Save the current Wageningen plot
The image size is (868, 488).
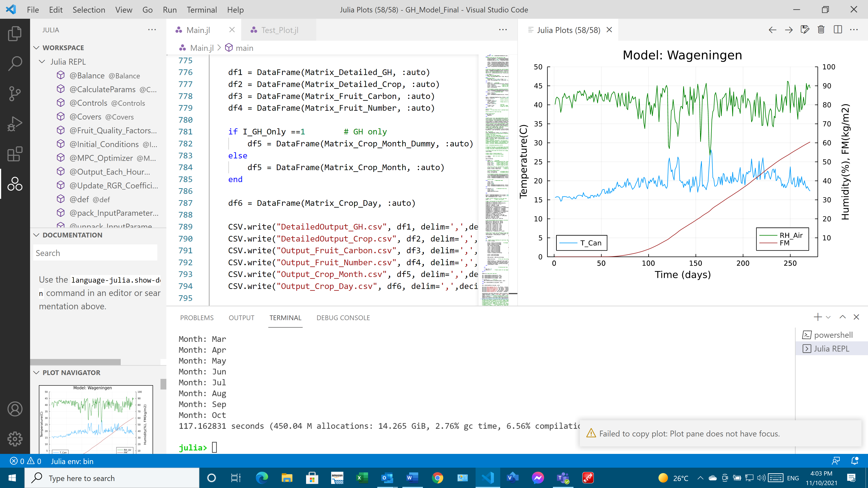(x=805, y=30)
